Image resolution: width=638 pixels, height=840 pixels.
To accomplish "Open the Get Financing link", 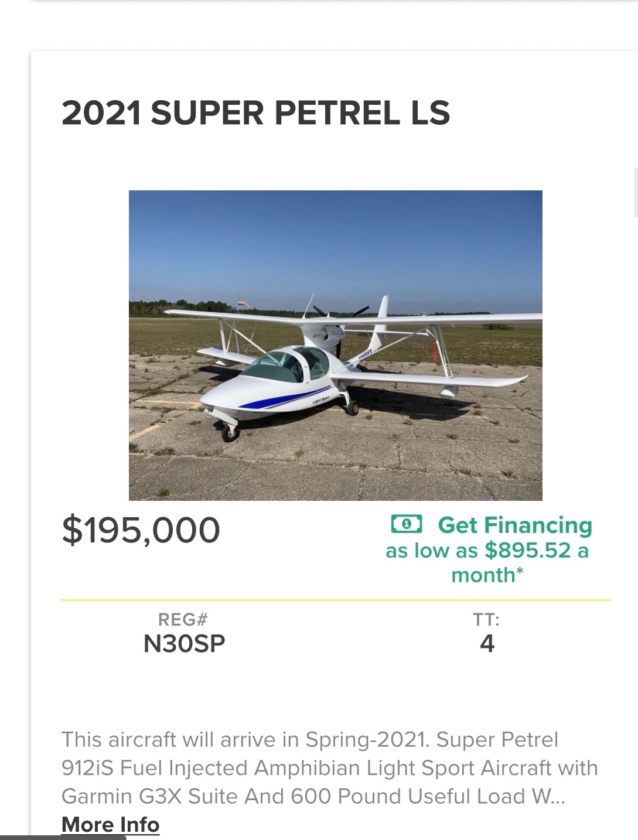I will click(515, 525).
